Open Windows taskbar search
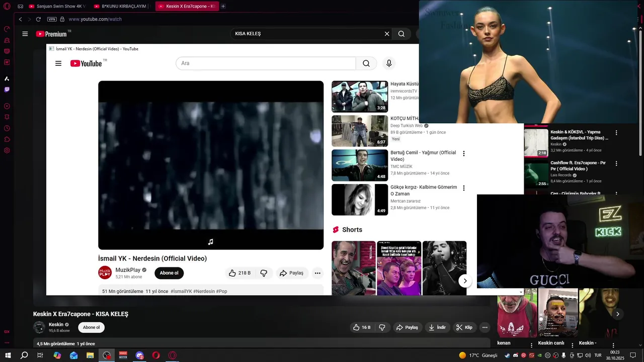This screenshot has width=644, height=362. 24,355
